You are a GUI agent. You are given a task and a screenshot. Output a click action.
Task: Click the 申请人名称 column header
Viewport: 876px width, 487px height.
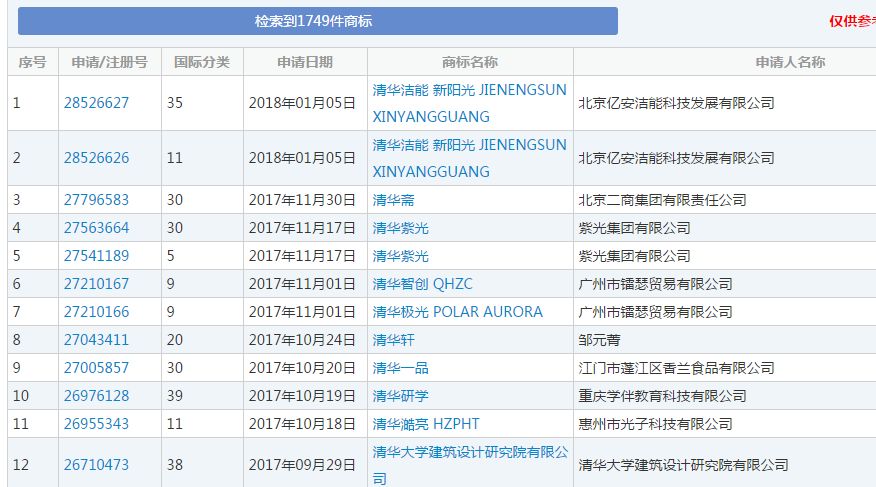[x=791, y=62]
